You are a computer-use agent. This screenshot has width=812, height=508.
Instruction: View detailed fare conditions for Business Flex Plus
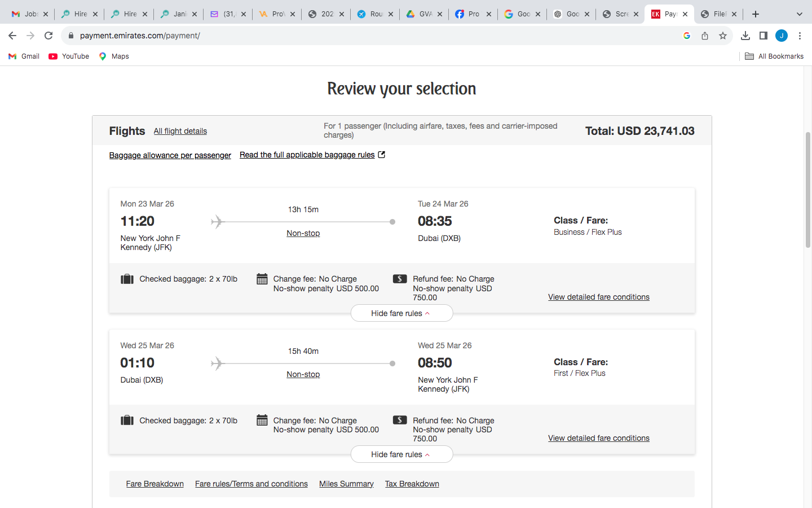point(599,297)
